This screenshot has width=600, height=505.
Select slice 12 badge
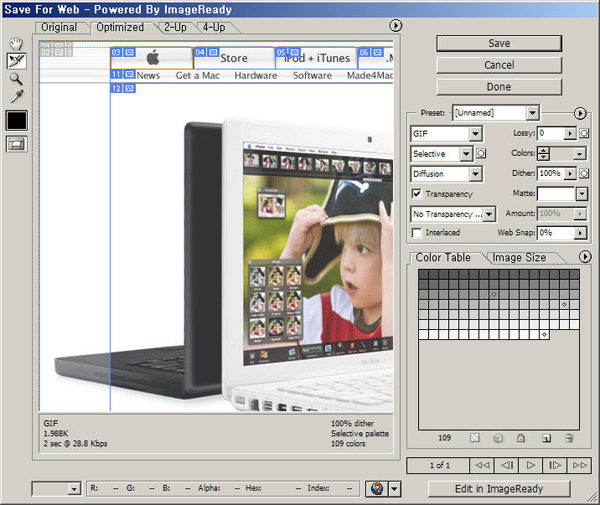(x=123, y=88)
